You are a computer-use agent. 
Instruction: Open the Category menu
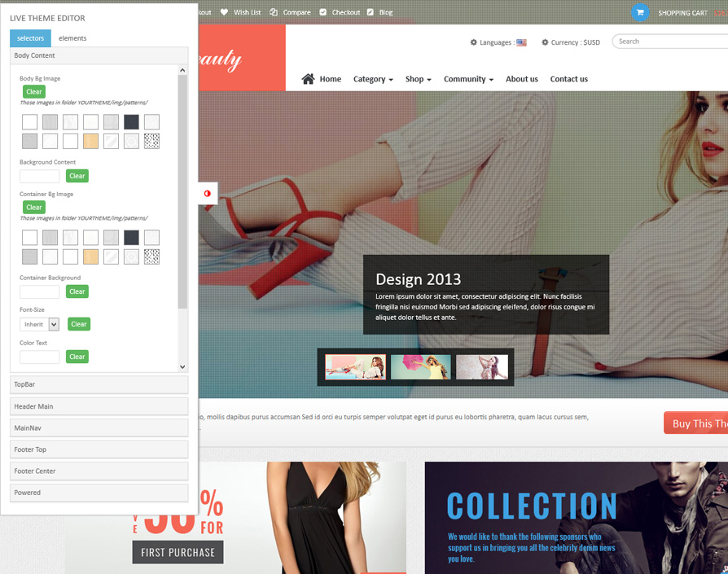[373, 79]
